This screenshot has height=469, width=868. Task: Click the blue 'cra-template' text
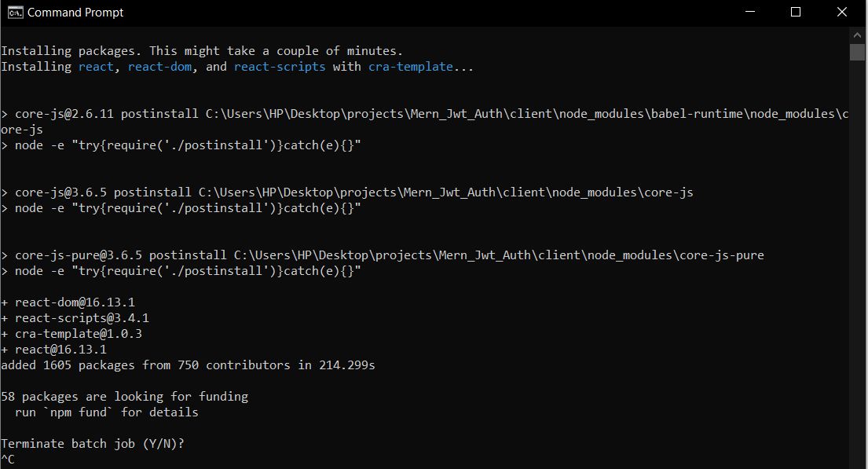point(411,67)
